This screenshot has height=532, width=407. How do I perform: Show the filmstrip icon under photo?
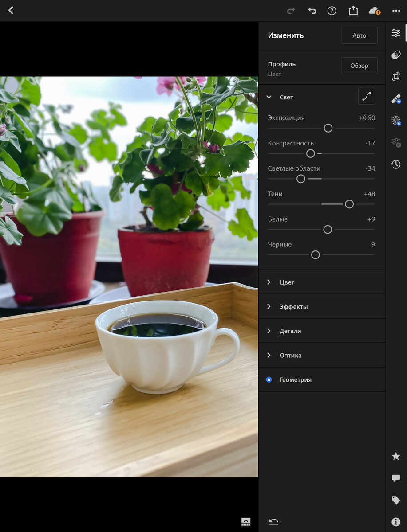pos(246,521)
